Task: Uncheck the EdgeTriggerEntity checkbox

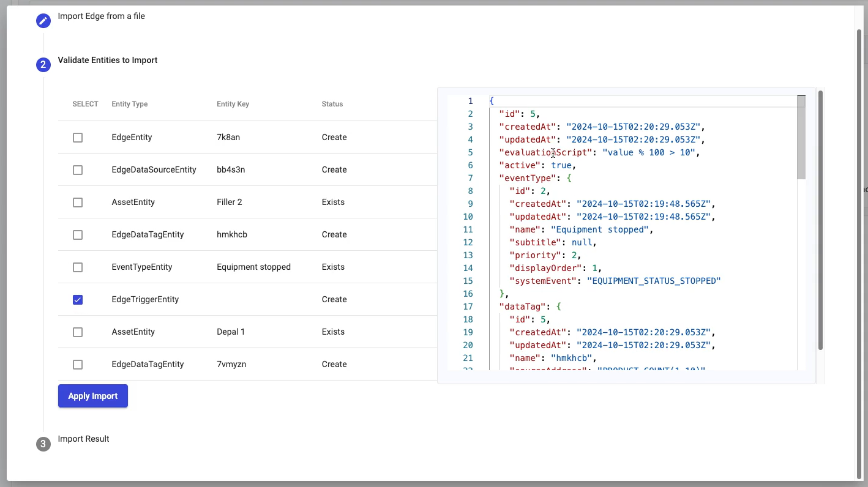Action: click(78, 300)
